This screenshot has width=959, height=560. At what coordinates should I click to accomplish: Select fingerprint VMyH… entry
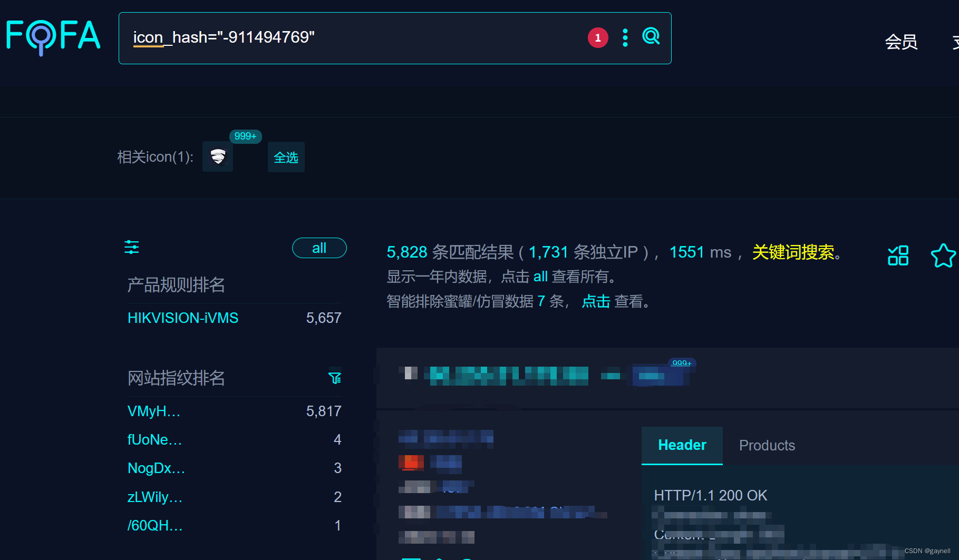tap(154, 411)
